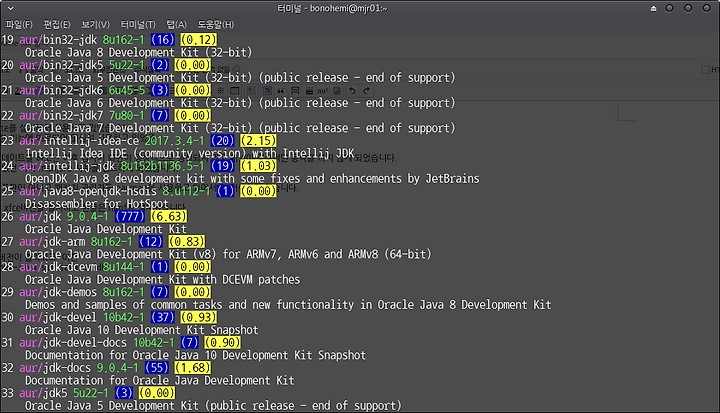The image size is (720, 413).
Task: Click package name aur/bin32-jdk on line 19
Action: (58, 40)
